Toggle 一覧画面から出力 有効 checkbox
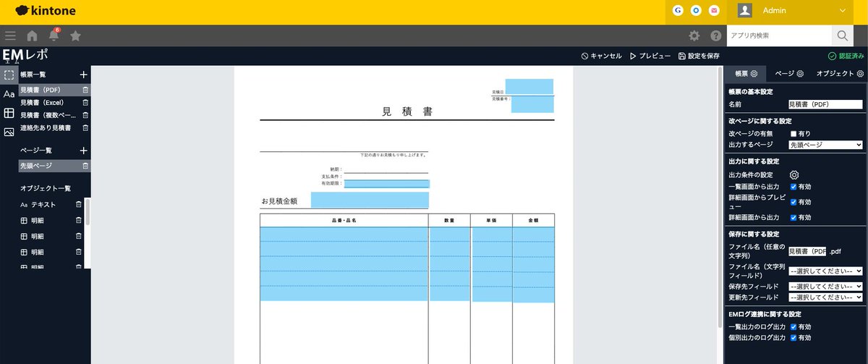This screenshot has width=868, height=364. (793, 187)
